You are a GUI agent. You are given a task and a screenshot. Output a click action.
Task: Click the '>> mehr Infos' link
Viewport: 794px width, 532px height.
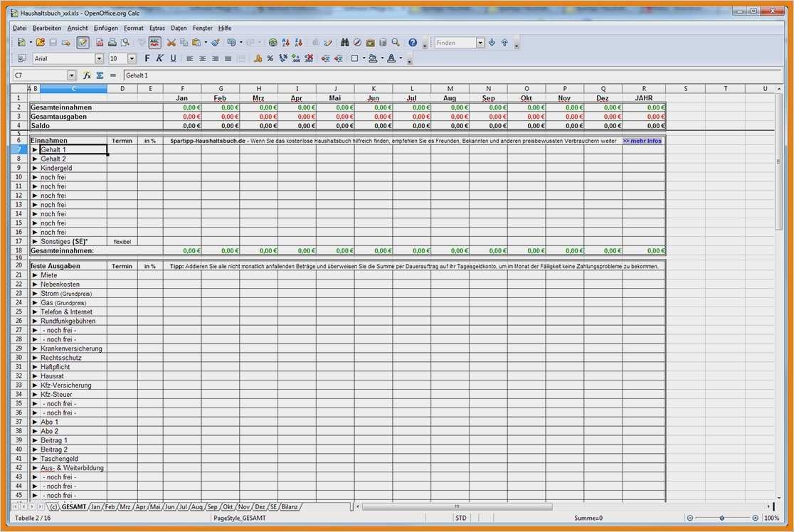(x=642, y=141)
